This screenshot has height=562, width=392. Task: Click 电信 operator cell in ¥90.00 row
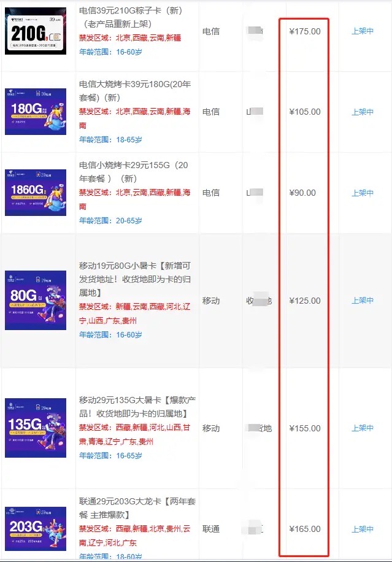point(211,193)
